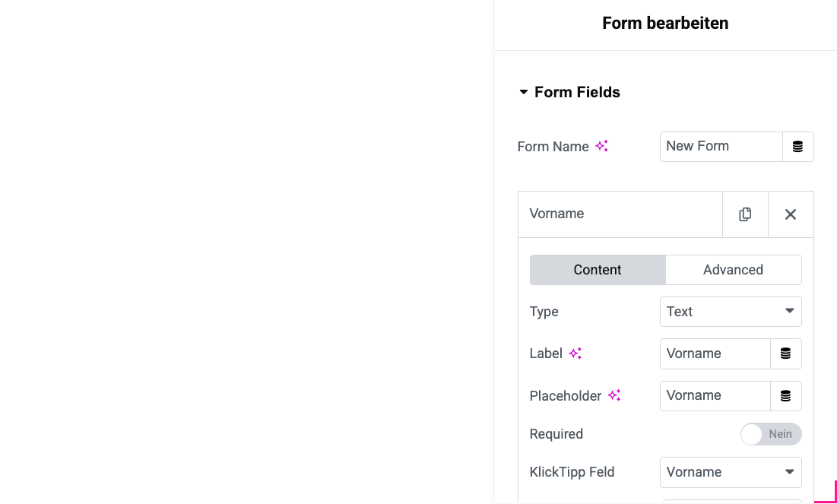This screenshot has height=504, width=837.
Task: Open the KlickTipp Feld dropdown
Action: [731, 472]
